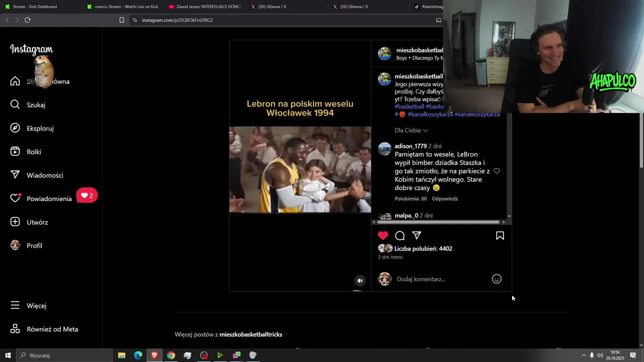Open malpa._0 profile link
This screenshot has width=644, height=362.
tap(407, 215)
